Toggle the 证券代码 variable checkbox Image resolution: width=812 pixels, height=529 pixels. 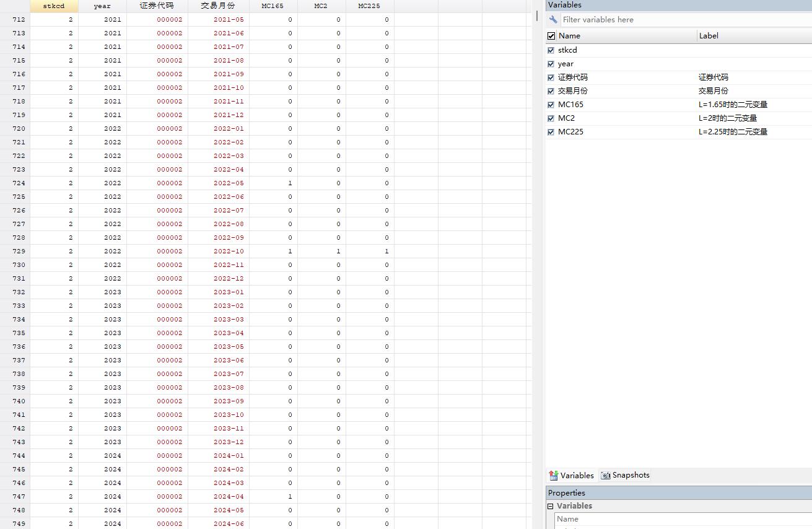(551, 77)
